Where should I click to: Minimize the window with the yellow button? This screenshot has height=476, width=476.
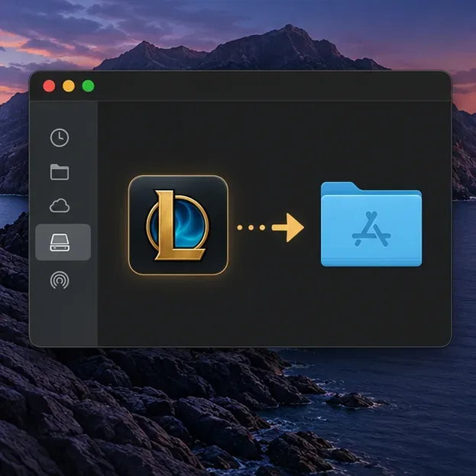coord(69,86)
